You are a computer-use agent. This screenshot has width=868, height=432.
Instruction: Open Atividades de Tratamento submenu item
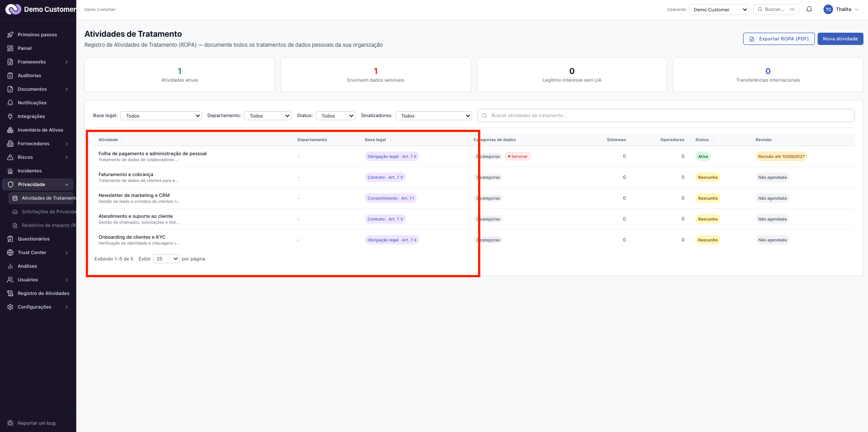click(41, 198)
